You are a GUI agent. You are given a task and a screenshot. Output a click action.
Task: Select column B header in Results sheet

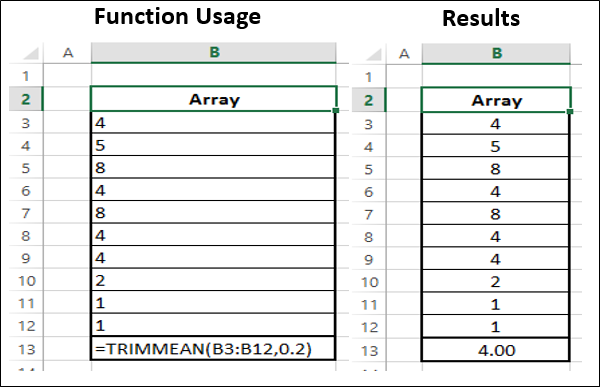click(x=496, y=54)
